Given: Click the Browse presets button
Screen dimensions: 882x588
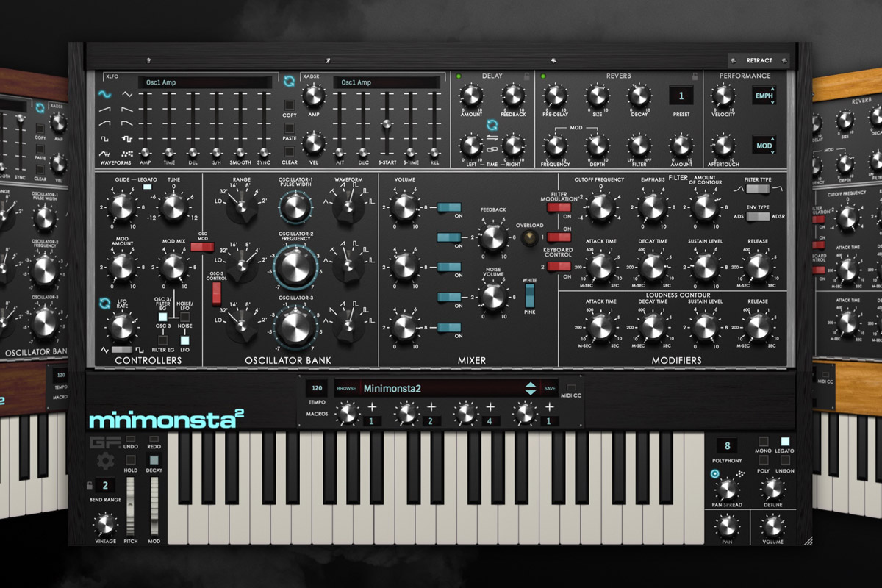Looking at the screenshot, I should coord(346,388).
